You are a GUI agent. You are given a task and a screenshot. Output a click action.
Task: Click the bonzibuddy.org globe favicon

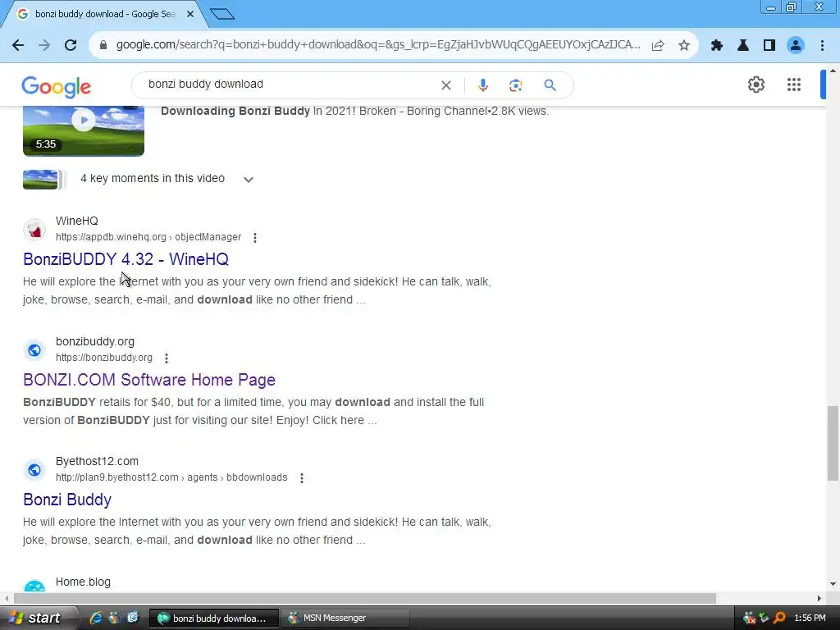tap(34, 350)
